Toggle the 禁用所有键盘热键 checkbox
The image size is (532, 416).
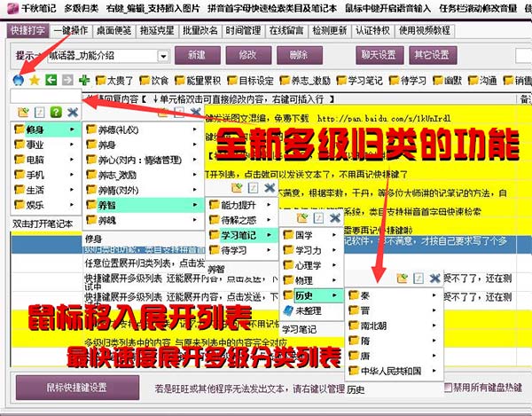click(448, 387)
